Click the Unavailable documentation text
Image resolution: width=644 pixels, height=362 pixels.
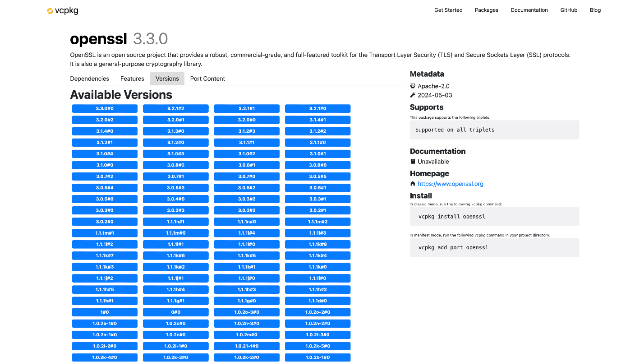(433, 162)
